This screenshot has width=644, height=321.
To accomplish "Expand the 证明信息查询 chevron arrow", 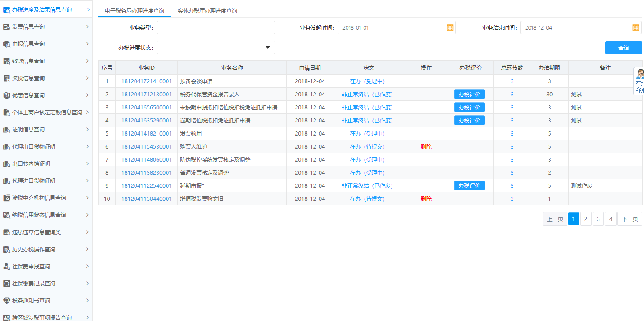I will pyautogui.click(x=87, y=129).
